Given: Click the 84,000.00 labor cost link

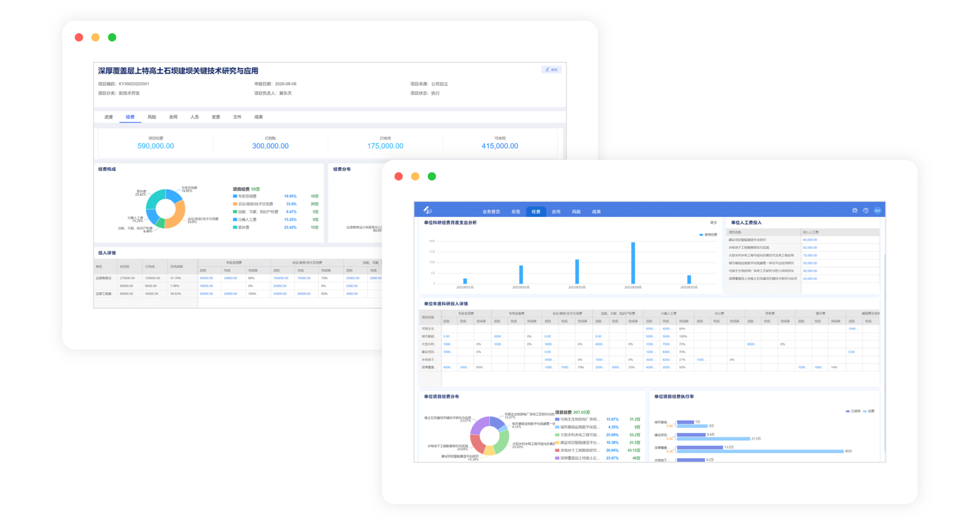Looking at the screenshot, I should coord(810,240).
